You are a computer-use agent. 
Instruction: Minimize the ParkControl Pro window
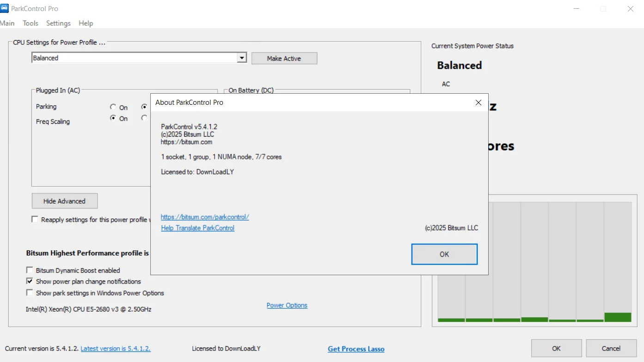click(577, 9)
